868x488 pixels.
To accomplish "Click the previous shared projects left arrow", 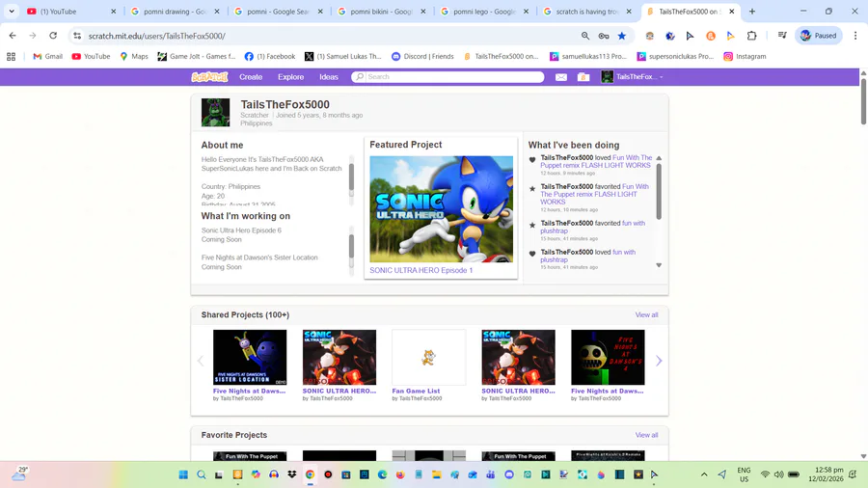I will pos(201,361).
